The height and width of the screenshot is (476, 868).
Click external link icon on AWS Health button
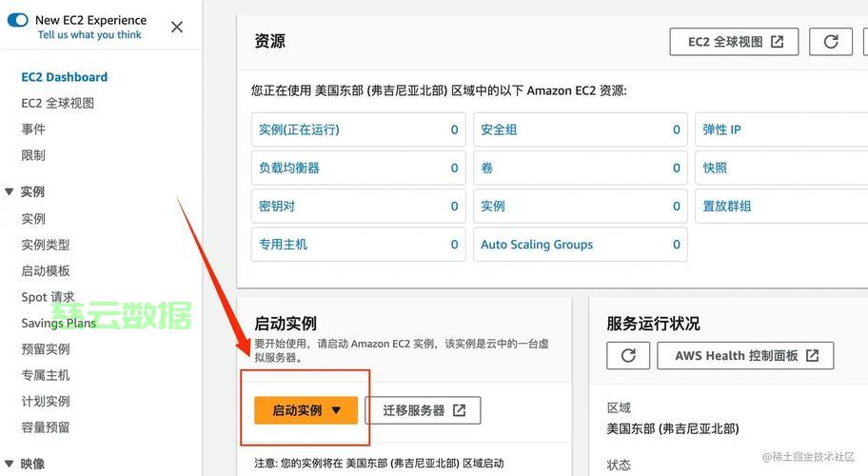click(812, 355)
